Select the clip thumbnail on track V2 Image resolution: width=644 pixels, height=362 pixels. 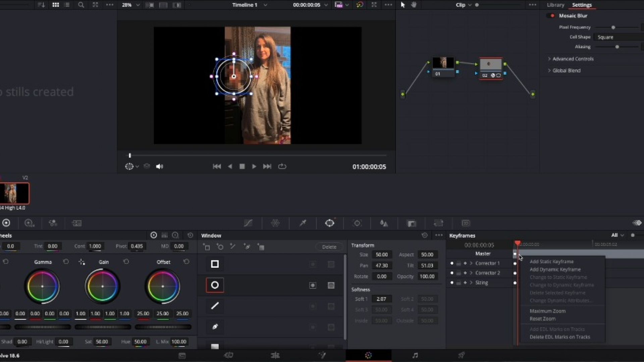pyautogui.click(x=15, y=193)
